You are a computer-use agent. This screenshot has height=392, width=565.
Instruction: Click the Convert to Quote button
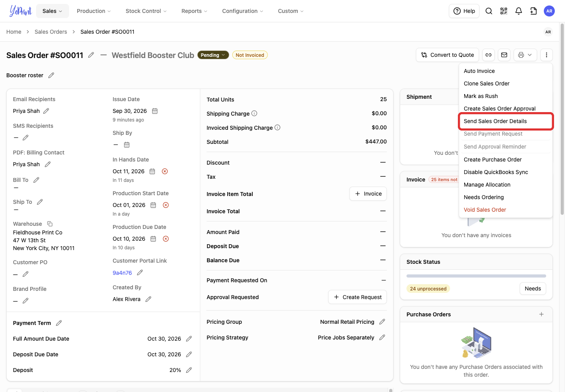pos(447,55)
